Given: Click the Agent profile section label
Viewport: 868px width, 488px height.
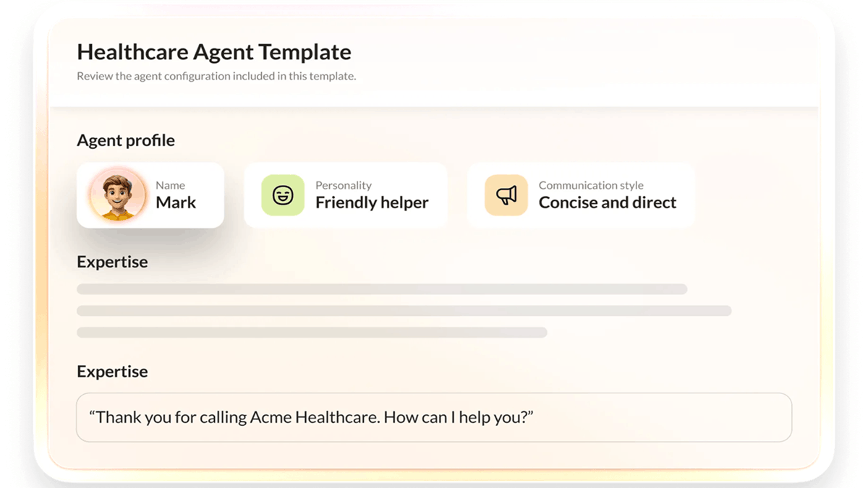Looking at the screenshot, I should [x=125, y=140].
